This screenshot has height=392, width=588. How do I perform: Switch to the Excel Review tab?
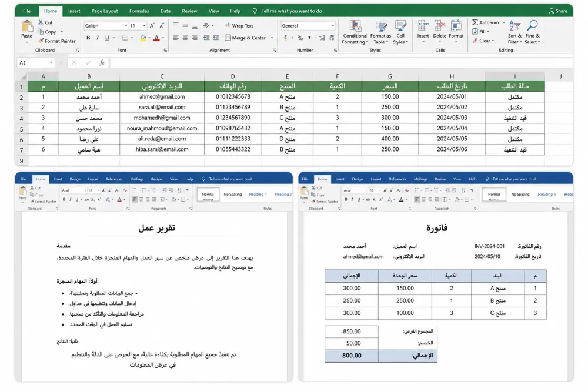coord(189,11)
